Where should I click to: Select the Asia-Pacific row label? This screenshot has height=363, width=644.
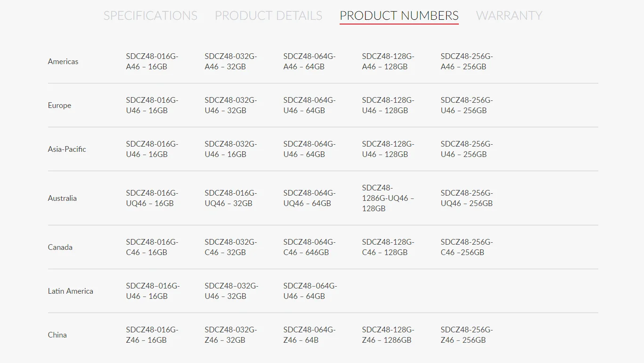pyautogui.click(x=67, y=149)
